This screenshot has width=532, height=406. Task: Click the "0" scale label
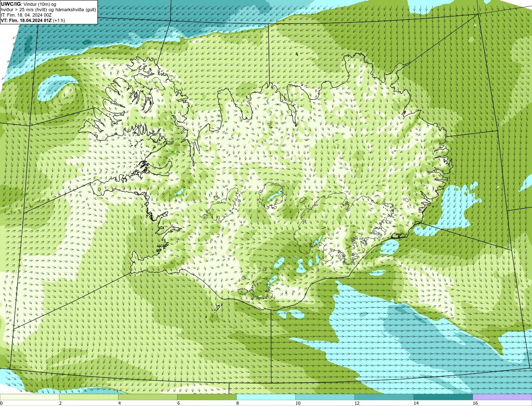tap(1, 403)
